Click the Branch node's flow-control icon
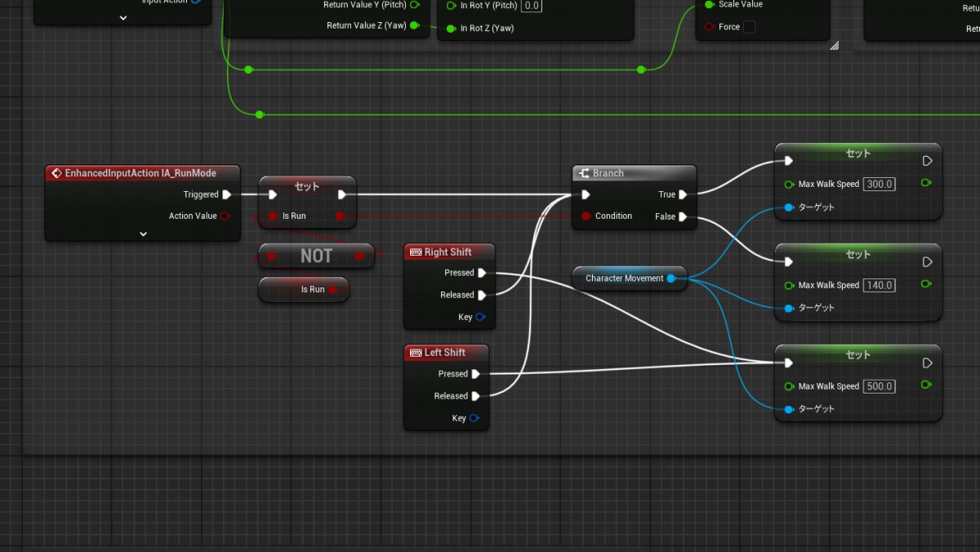Screen dimensions: 980x552 (x=584, y=173)
